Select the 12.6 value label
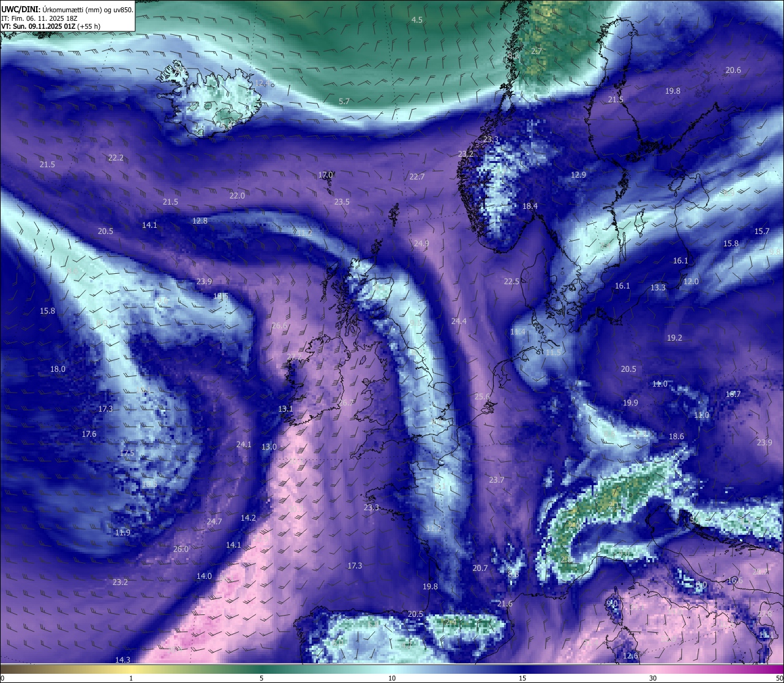Viewport: 784px width, 683px height. coord(630,656)
